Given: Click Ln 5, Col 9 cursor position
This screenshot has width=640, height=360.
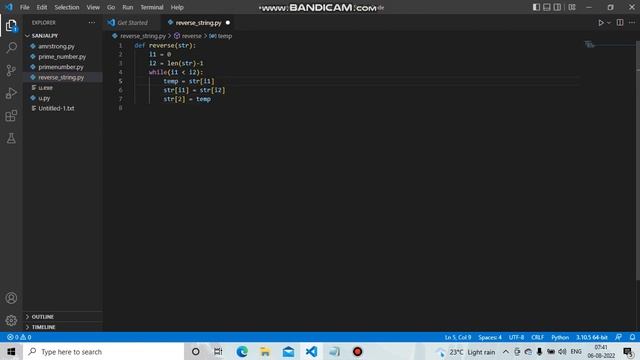Looking at the screenshot, I should tap(458, 337).
